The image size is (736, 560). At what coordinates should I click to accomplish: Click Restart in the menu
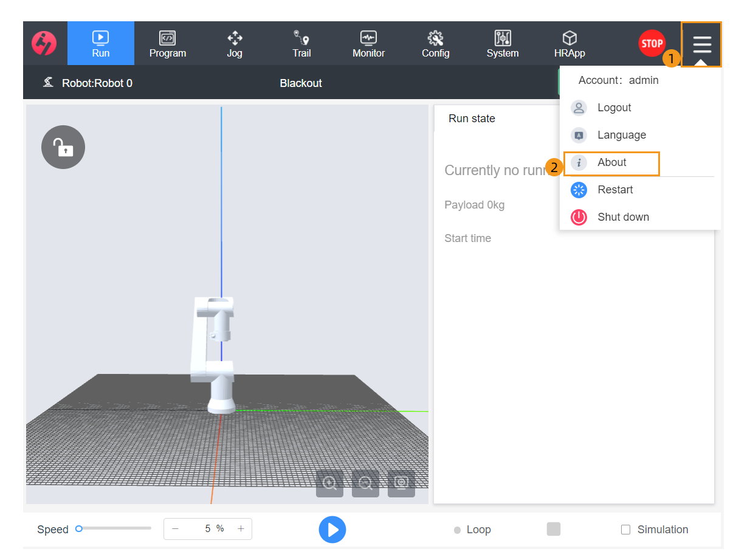pos(615,190)
